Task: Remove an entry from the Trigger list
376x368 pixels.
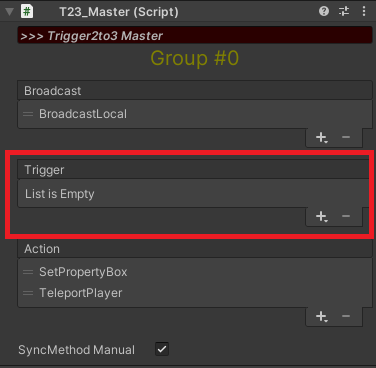Action: (346, 216)
